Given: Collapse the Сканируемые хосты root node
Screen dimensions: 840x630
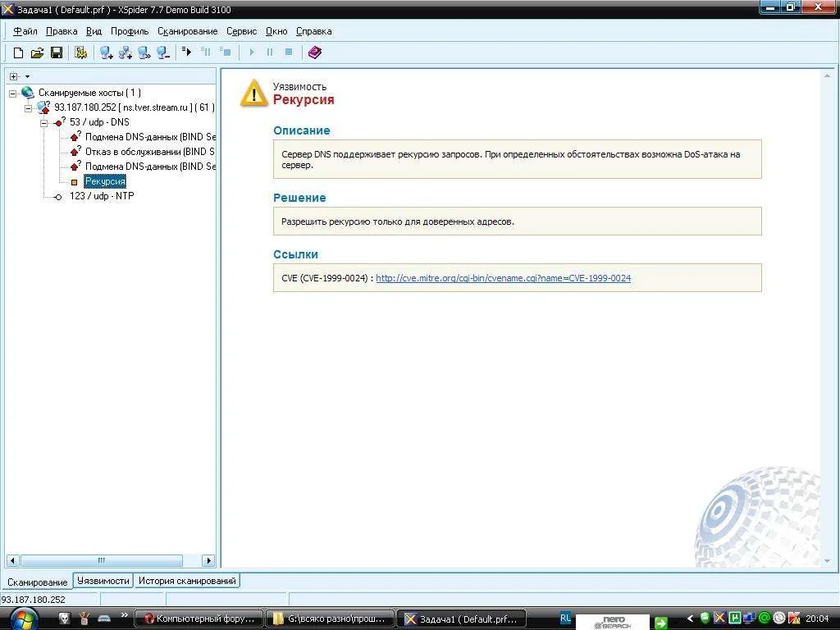Looking at the screenshot, I should 13,94.
